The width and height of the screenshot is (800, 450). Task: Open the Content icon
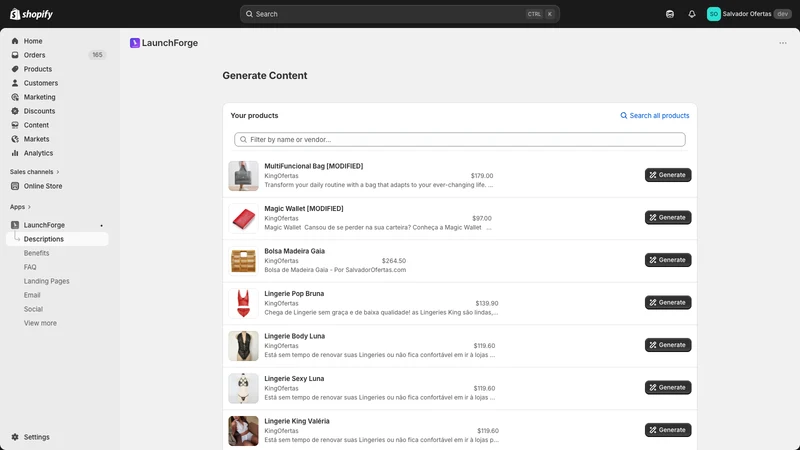[15, 125]
